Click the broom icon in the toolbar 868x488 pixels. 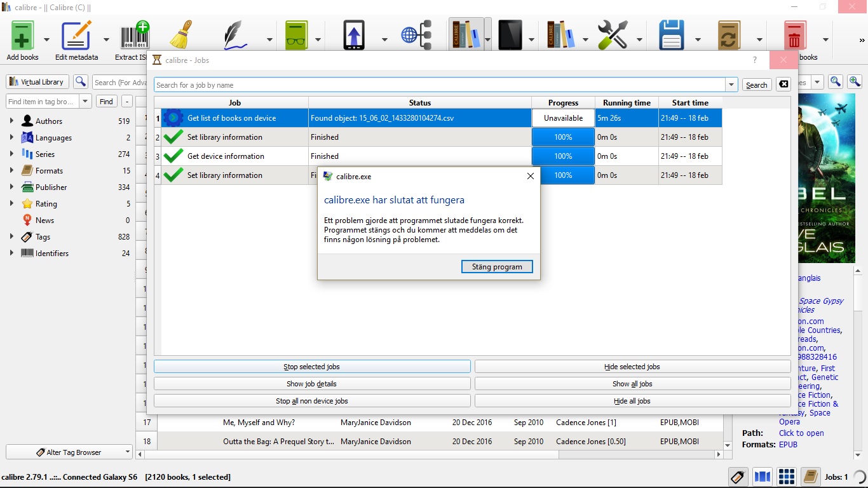tap(181, 36)
